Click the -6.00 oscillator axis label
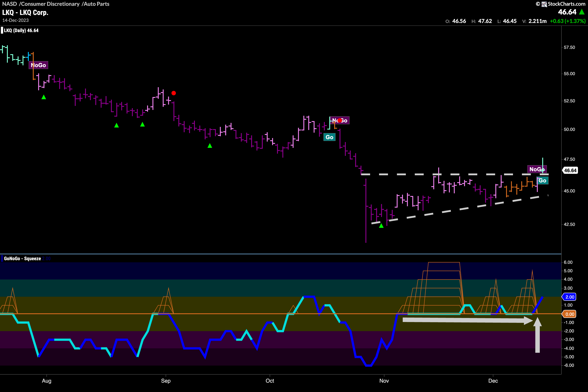This screenshot has width=588, height=392. (x=569, y=365)
